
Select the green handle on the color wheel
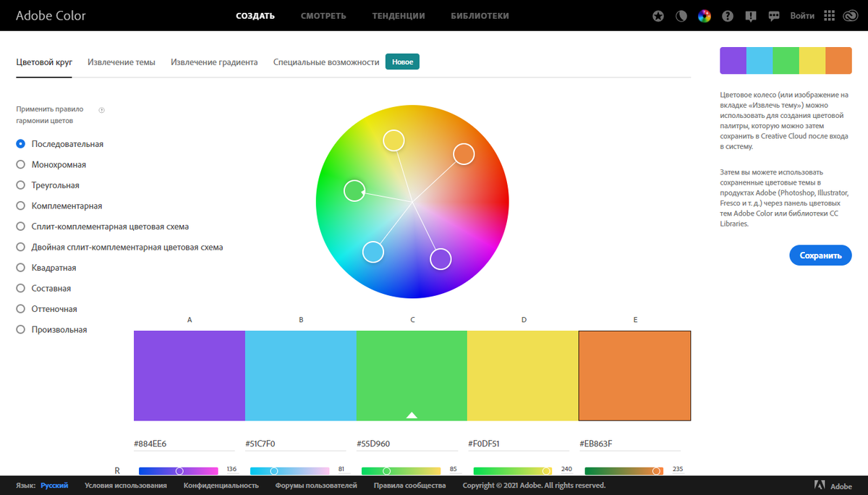click(x=354, y=191)
